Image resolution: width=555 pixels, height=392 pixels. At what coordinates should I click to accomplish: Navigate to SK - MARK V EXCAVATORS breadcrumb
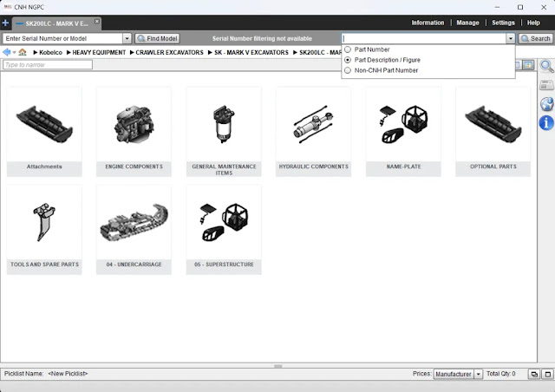click(x=251, y=52)
